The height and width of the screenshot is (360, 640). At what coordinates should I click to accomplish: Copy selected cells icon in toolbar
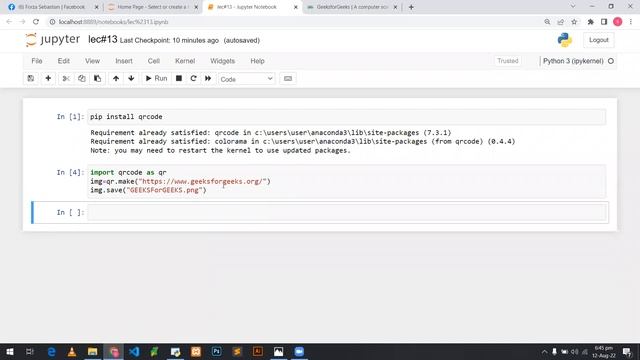coord(82,78)
